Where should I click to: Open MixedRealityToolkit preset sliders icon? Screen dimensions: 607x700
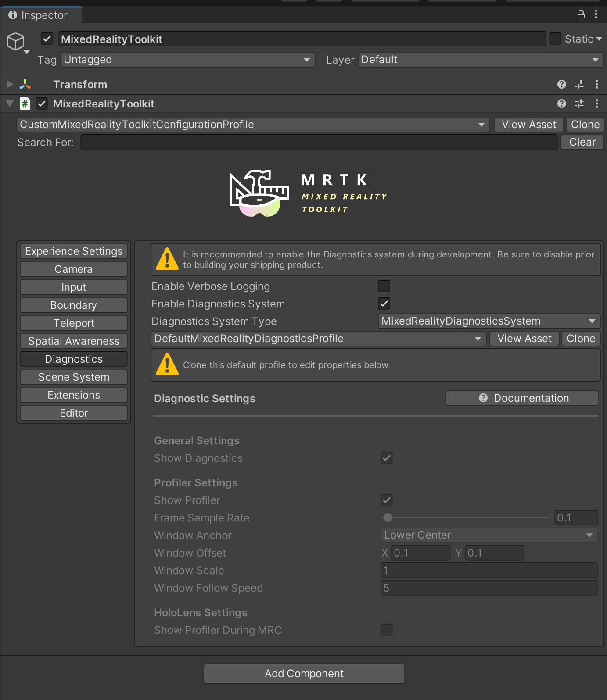579,104
